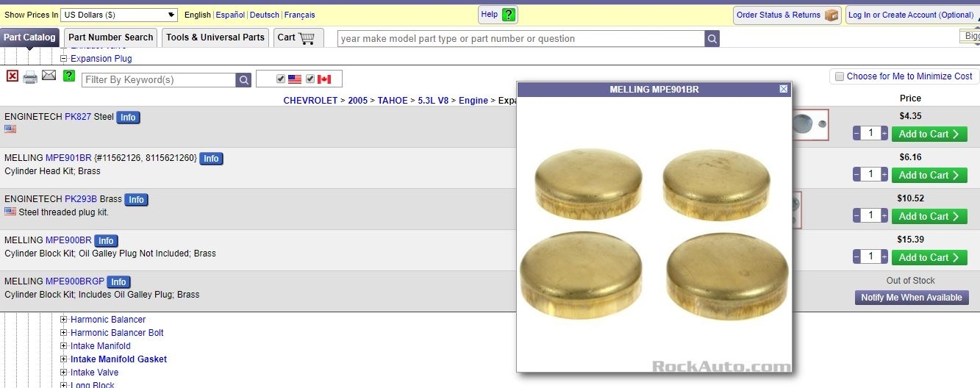Click the PK827 part thumbnail image
980x388 pixels.
pyautogui.click(x=810, y=125)
